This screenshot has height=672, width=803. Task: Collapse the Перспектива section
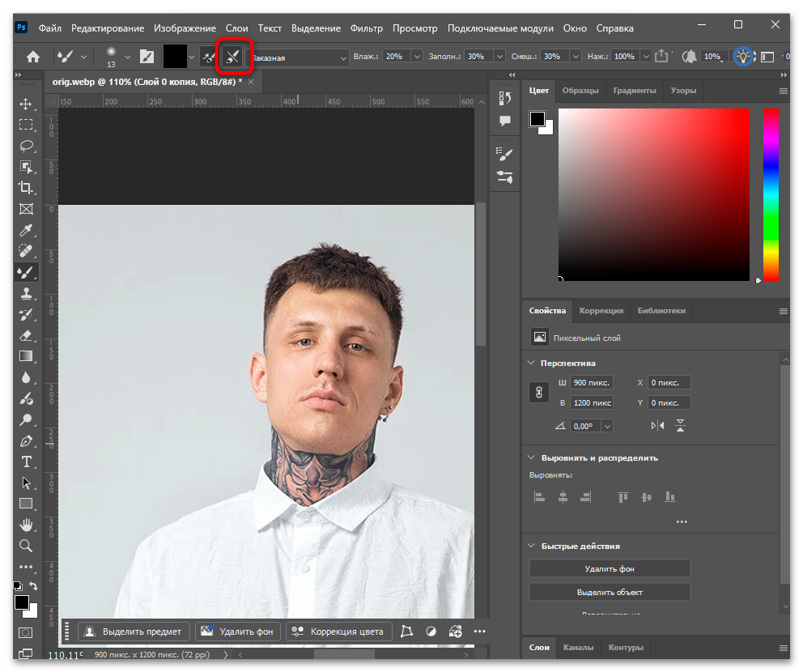(x=531, y=363)
